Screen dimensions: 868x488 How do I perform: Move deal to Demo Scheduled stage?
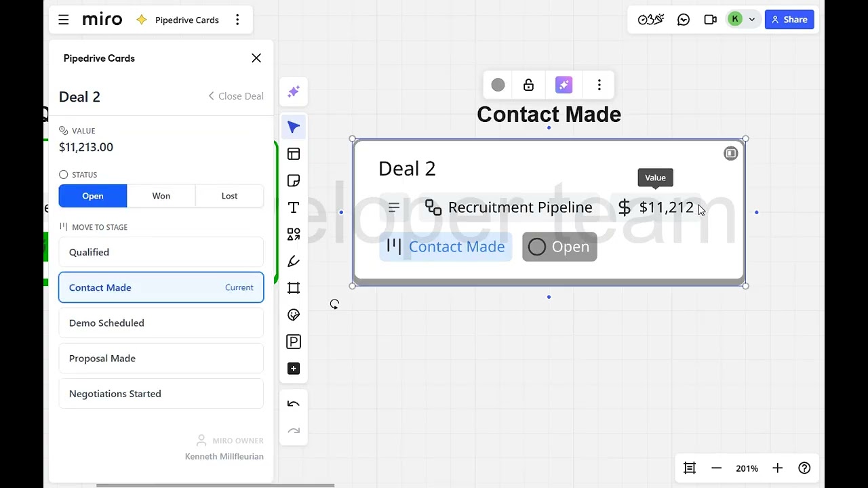tap(161, 323)
